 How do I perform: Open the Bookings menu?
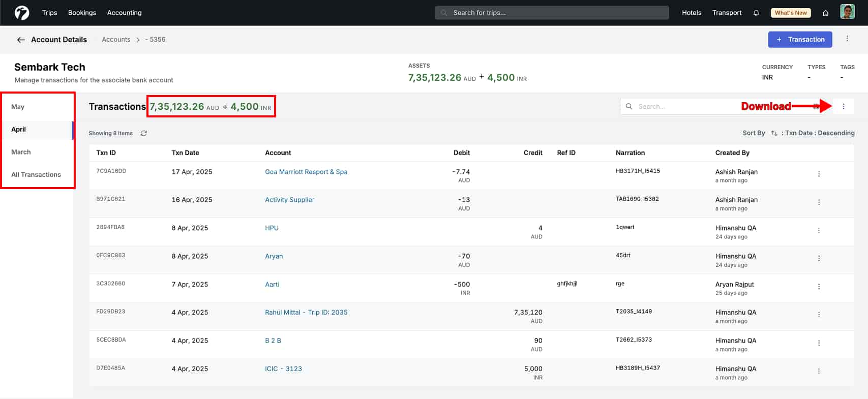click(82, 13)
